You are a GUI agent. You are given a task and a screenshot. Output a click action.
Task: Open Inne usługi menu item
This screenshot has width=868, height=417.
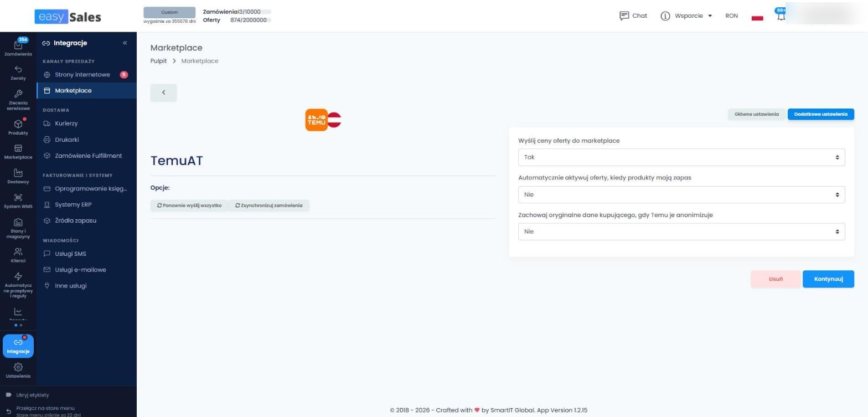(x=86, y=286)
